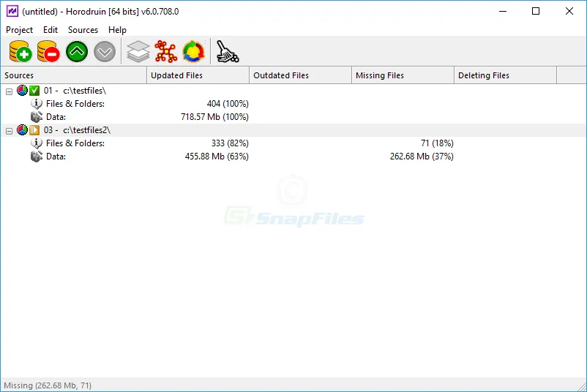Click the red network analyze icon
This screenshot has height=392, width=587.
[x=166, y=51]
